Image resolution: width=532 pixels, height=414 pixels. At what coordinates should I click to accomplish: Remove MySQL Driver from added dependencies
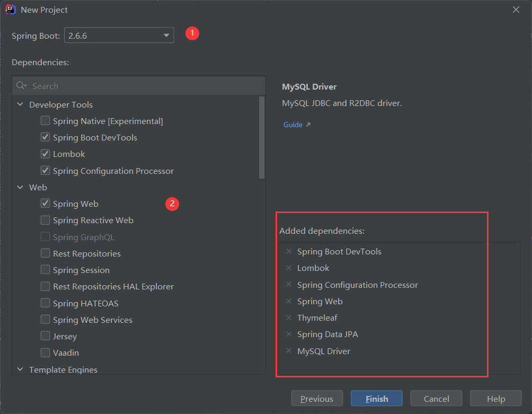click(289, 350)
